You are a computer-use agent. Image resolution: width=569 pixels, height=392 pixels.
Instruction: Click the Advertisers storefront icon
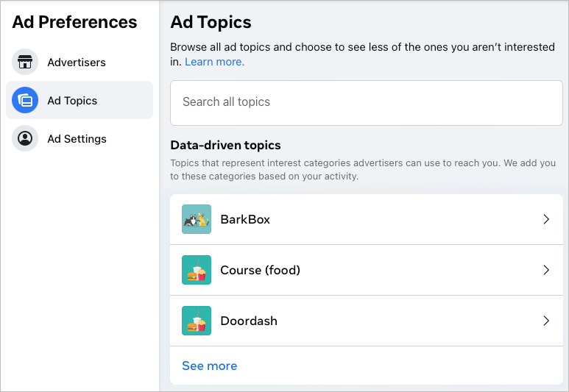point(25,63)
